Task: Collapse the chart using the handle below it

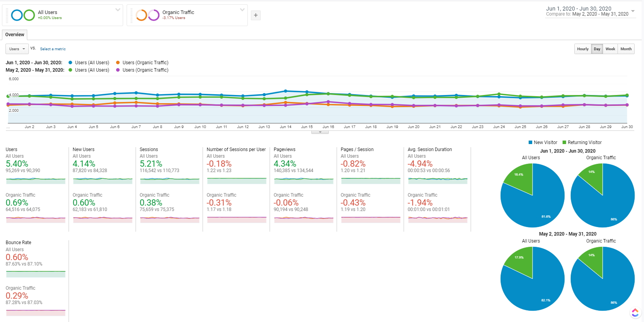Action: click(320, 132)
